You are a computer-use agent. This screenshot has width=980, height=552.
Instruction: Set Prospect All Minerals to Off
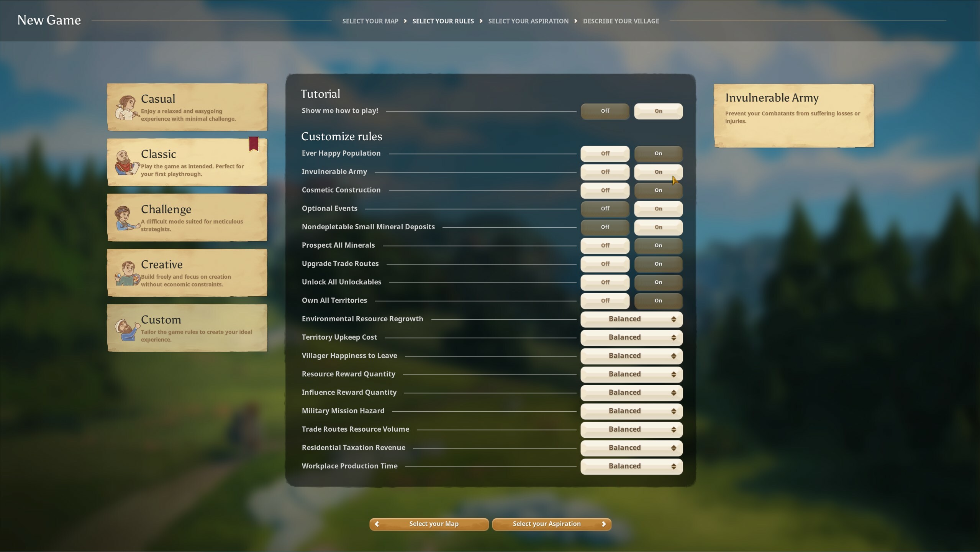pos(605,246)
